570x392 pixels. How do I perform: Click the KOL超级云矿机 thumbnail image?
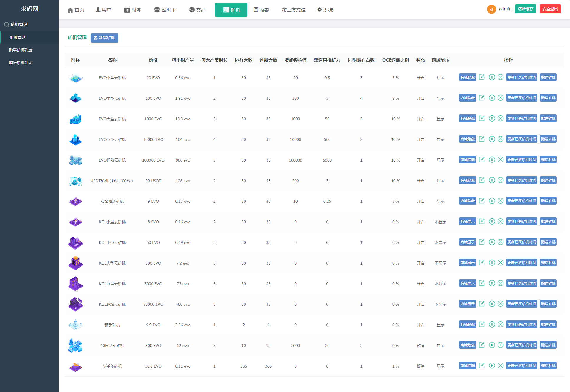[75, 304]
